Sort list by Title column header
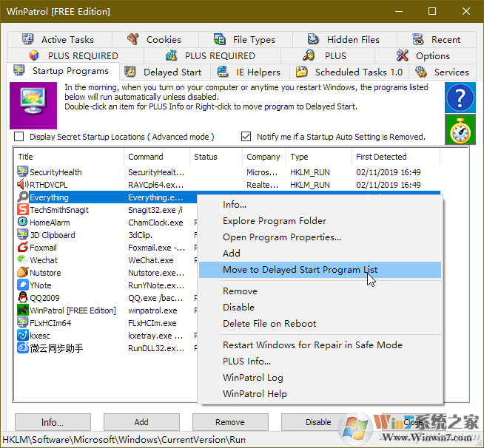Viewport: 484px width, 448px height. (x=69, y=157)
